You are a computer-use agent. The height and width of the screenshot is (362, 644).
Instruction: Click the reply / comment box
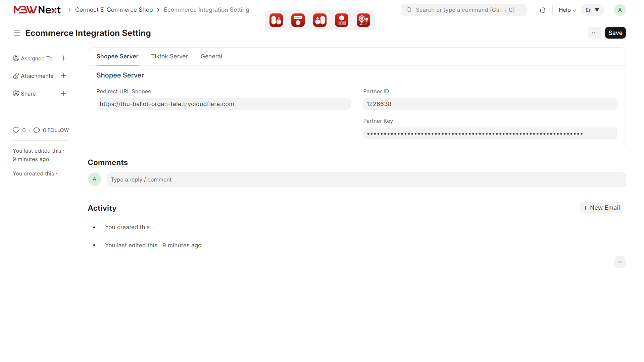coord(366,180)
